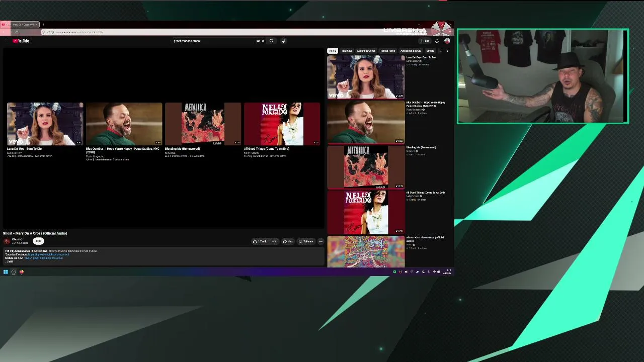
Task: Play Nelly Furtado end-screen suggestion thumbnail
Action: click(x=282, y=124)
